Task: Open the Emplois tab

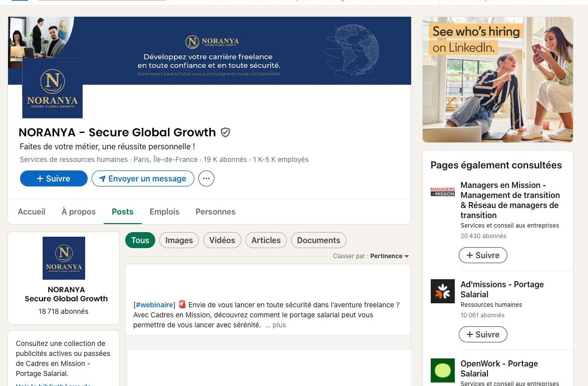Action: point(164,212)
